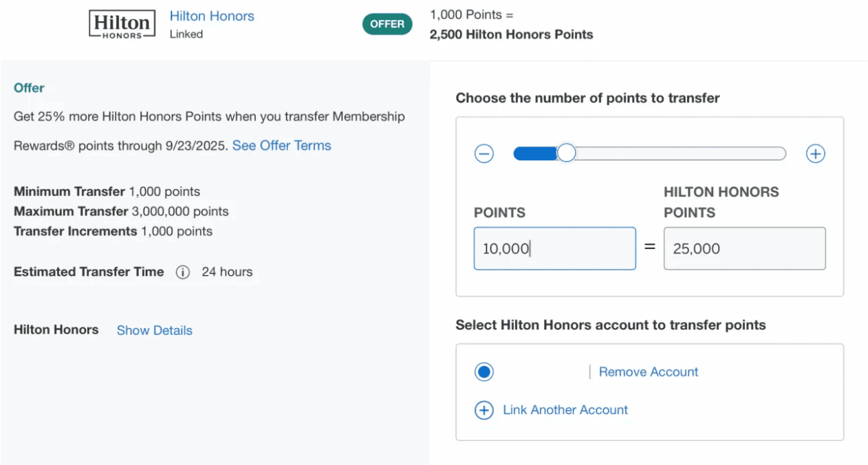Click inside the POINTS input field
Image resolution: width=868 pixels, height=465 pixels.
point(554,248)
